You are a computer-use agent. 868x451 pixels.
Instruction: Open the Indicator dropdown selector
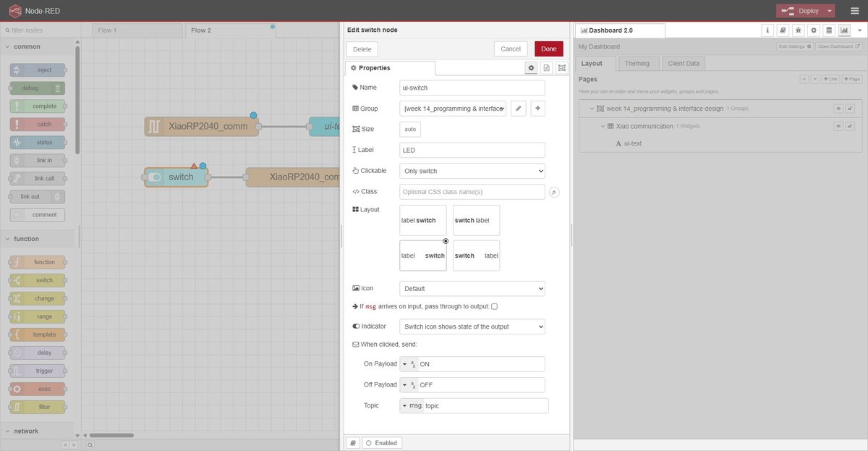coord(472,326)
